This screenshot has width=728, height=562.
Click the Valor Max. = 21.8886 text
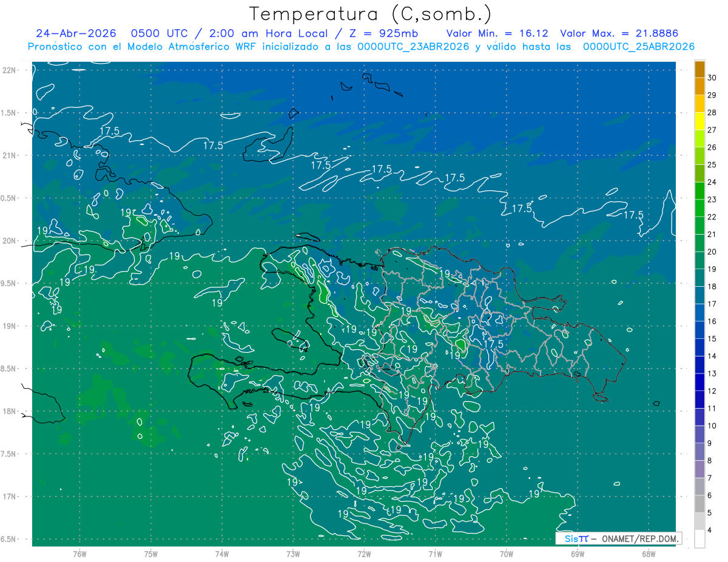click(619, 33)
